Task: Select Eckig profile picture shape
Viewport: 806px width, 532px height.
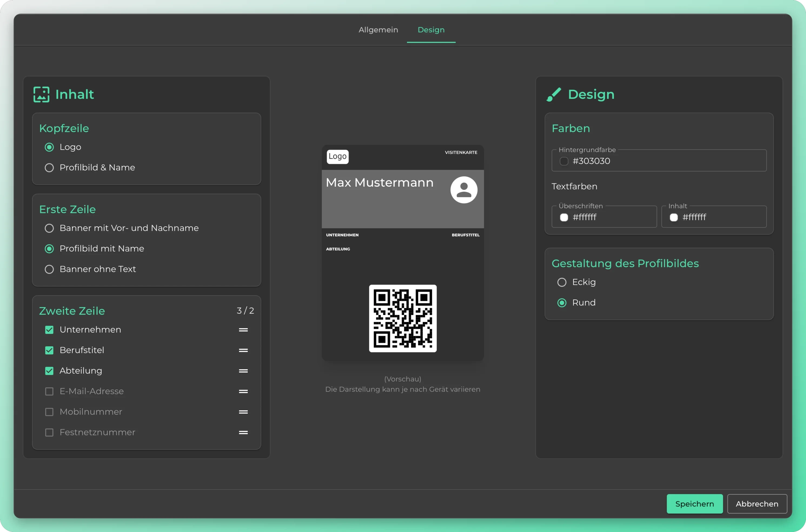Action: pos(562,282)
